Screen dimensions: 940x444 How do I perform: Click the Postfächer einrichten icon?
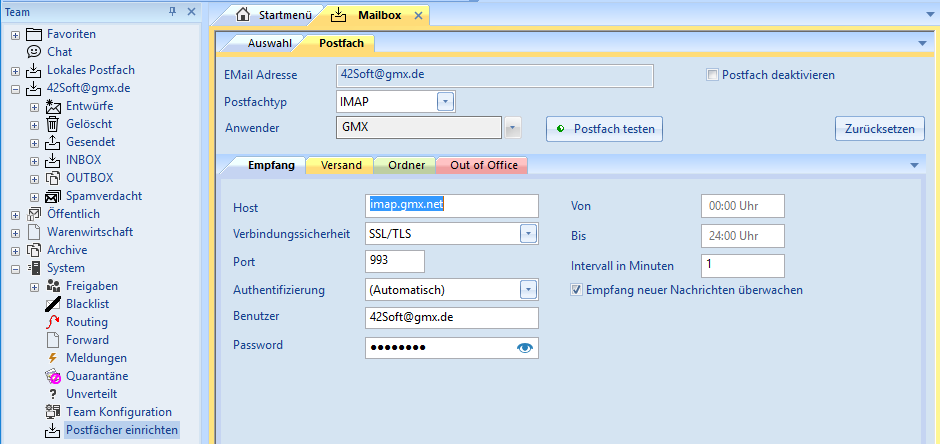[53, 430]
